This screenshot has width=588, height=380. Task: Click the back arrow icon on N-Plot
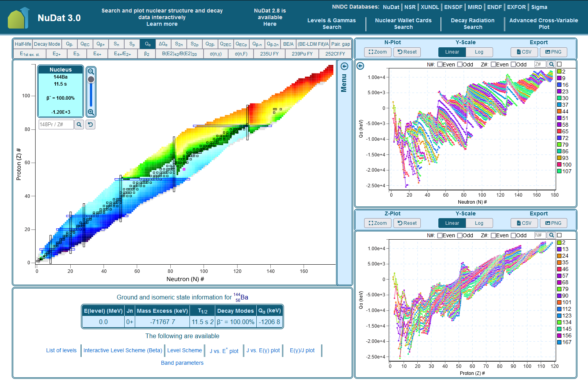360,66
